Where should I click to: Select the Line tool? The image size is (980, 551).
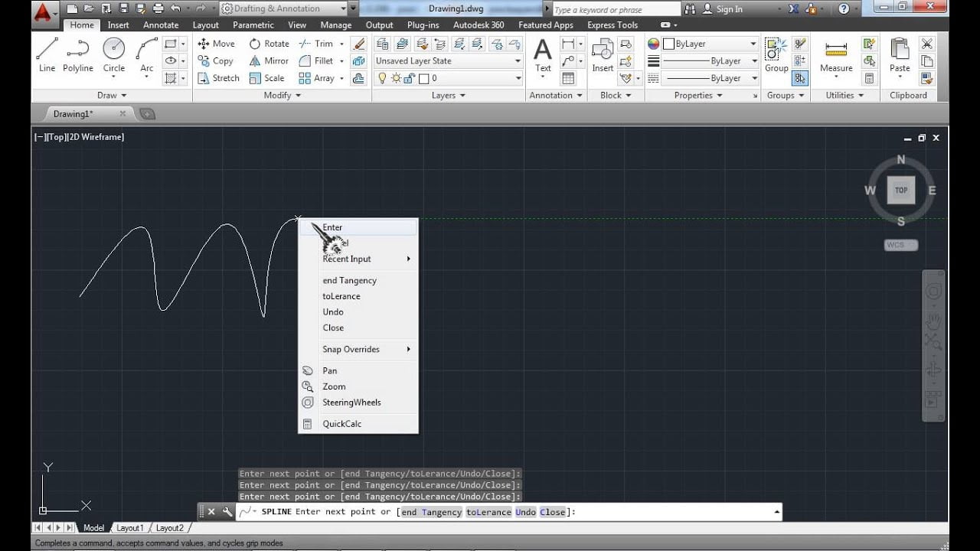point(47,54)
